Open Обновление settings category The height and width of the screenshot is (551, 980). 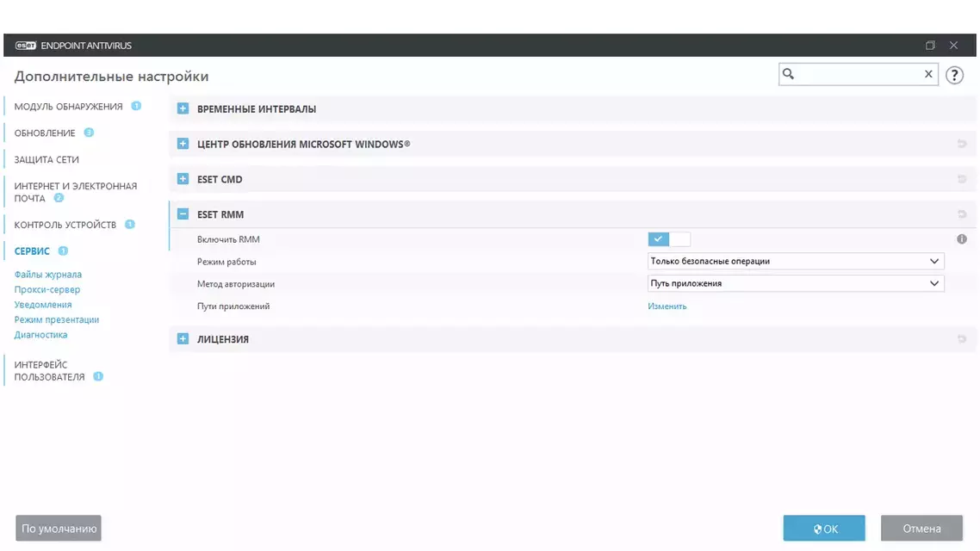pos(45,133)
